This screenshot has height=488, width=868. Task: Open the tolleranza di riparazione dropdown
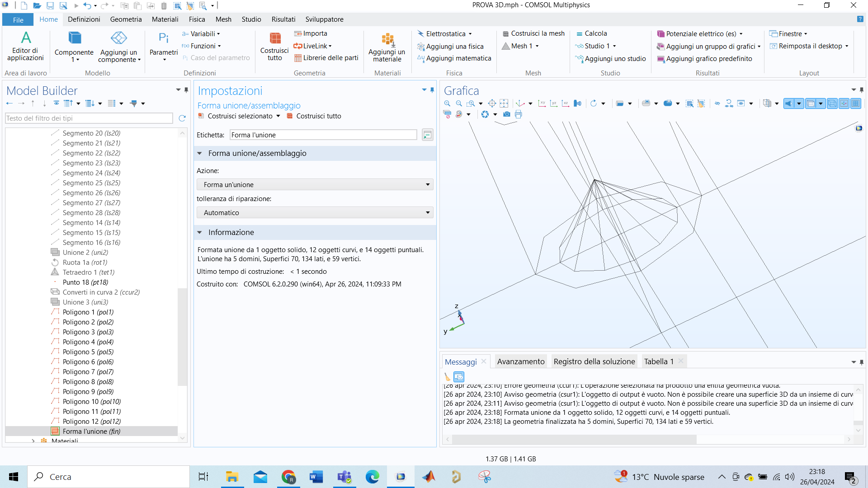315,212
